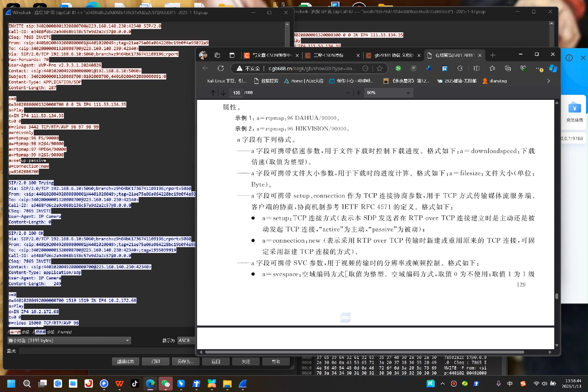
Task: Click the 打印 button in Wireshark
Action: pyautogui.click(x=156, y=362)
